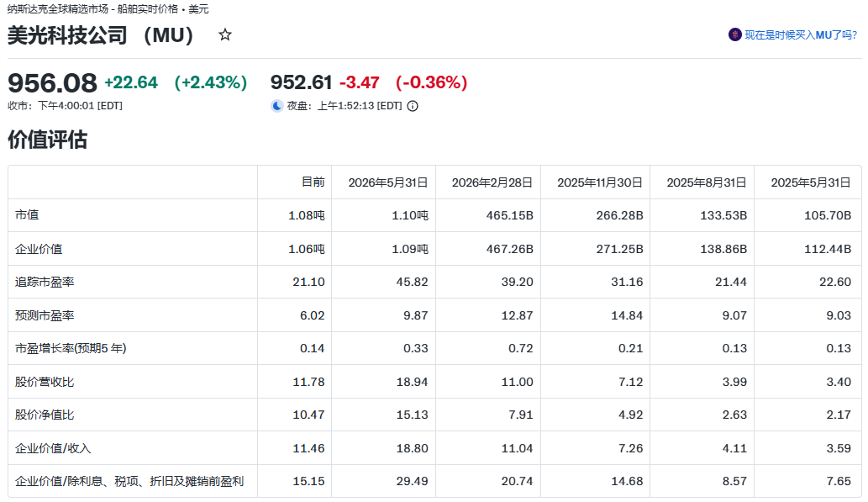Click the closing price 956.08

(x=52, y=83)
